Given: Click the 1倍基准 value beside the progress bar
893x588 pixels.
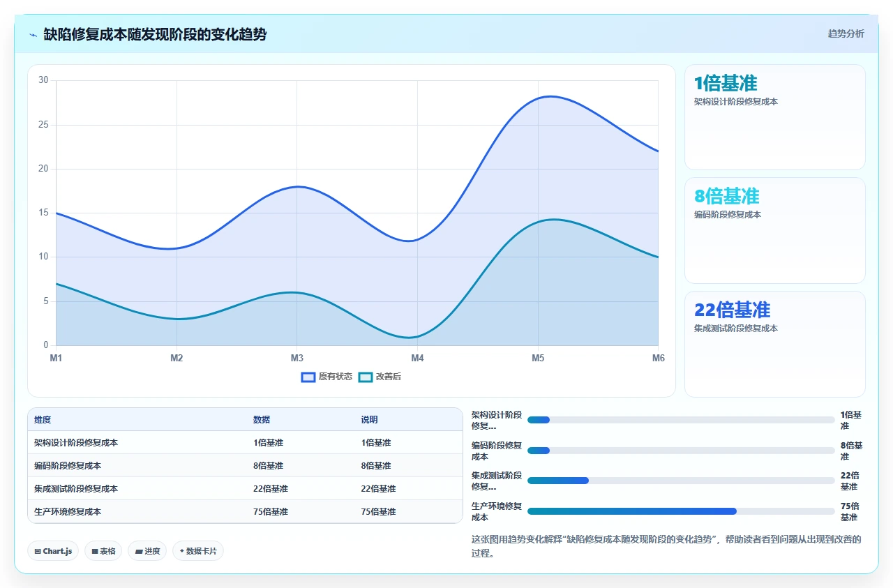Looking at the screenshot, I should [851, 420].
